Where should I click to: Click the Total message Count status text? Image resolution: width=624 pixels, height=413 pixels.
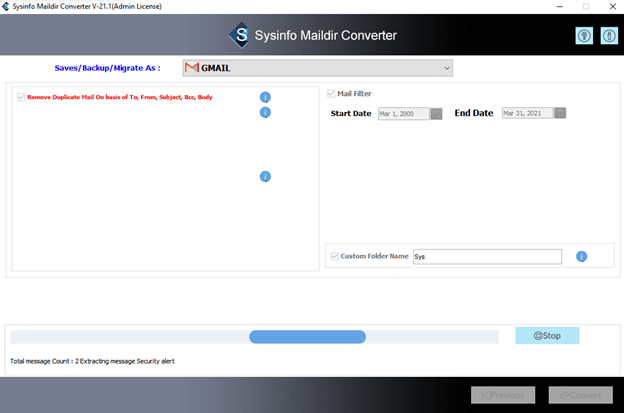[x=92, y=361]
